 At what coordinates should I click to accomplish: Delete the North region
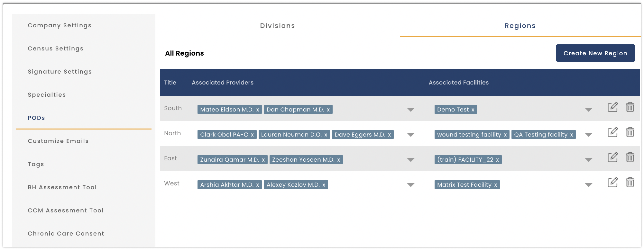coord(630,132)
